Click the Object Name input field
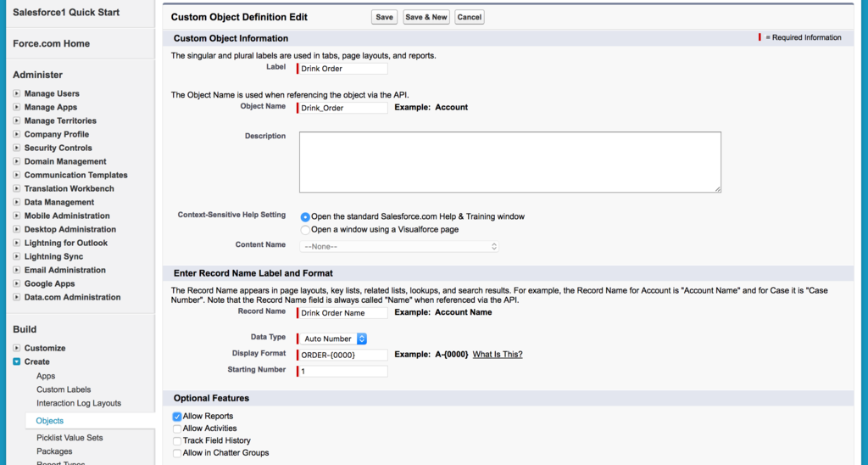 [342, 108]
